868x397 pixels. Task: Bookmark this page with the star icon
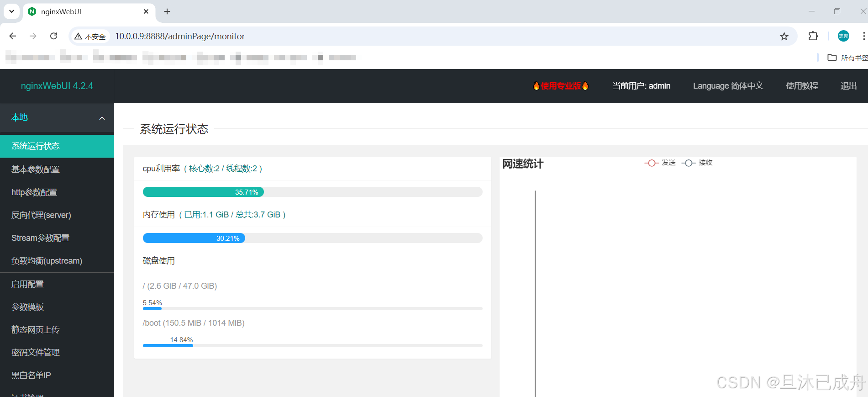pos(784,37)
